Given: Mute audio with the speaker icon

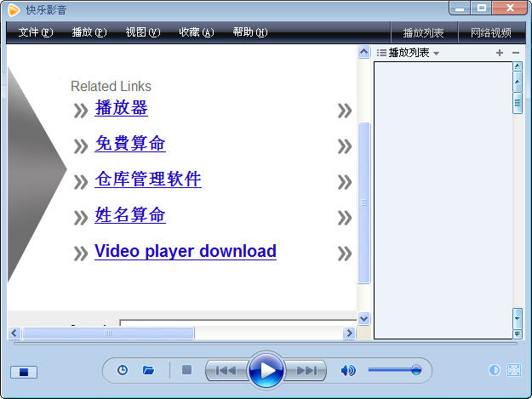Looking at the screenshot, I should click(x=348, y=370).
